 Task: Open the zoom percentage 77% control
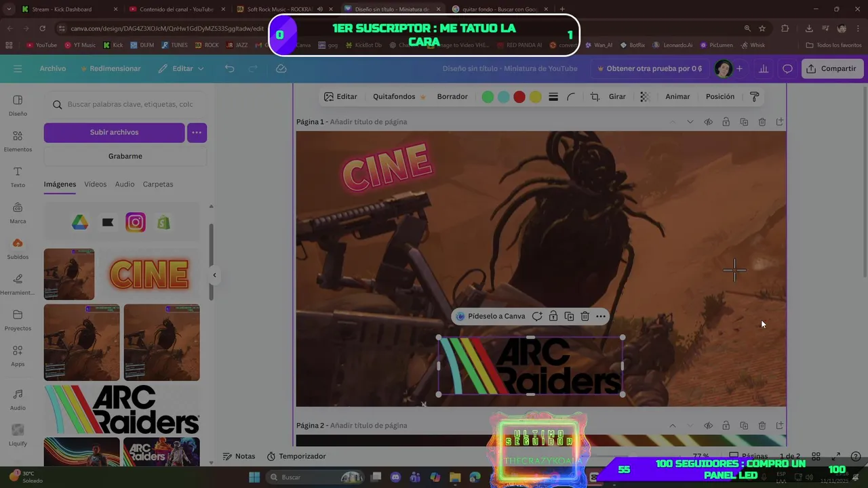point(701,456)
